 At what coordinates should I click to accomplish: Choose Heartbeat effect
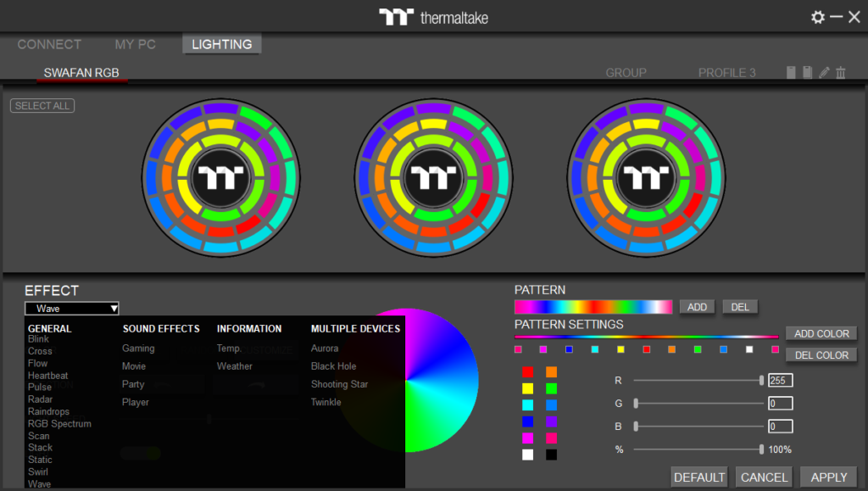[48, 376]
